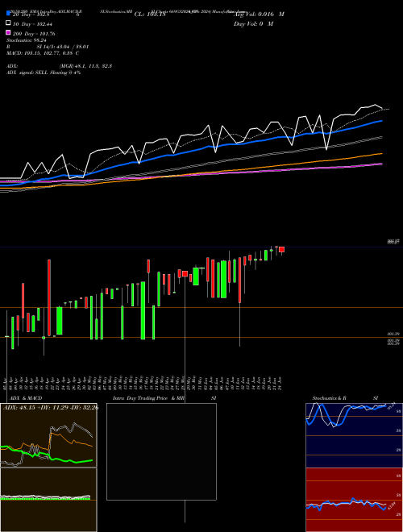Viewport: 403px width, 532px height.
Task: Open the blue Stochastics chart panel
Action: pyautogui.click(x=354, y=435)
